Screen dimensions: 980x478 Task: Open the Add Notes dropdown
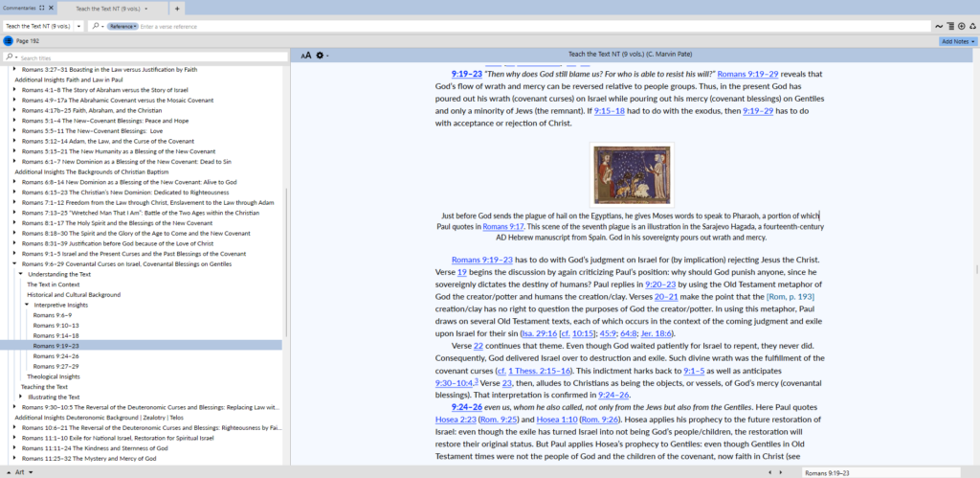click(x=957, y=40)
